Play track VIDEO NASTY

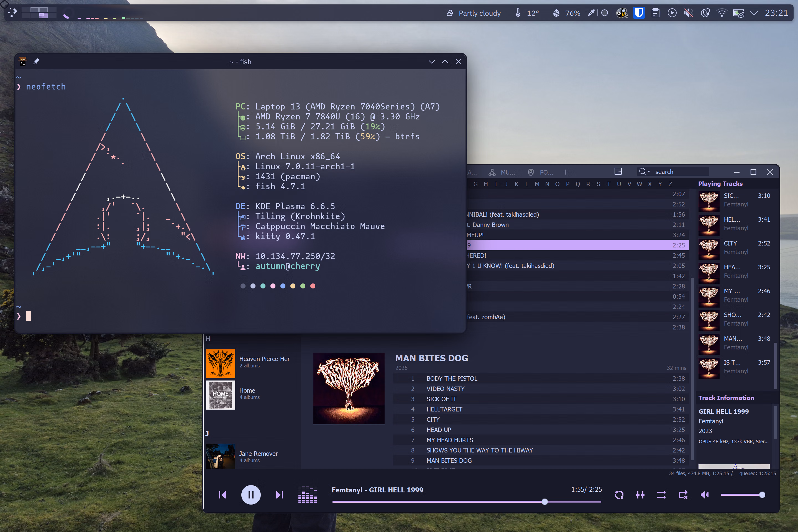pos(541,388)
